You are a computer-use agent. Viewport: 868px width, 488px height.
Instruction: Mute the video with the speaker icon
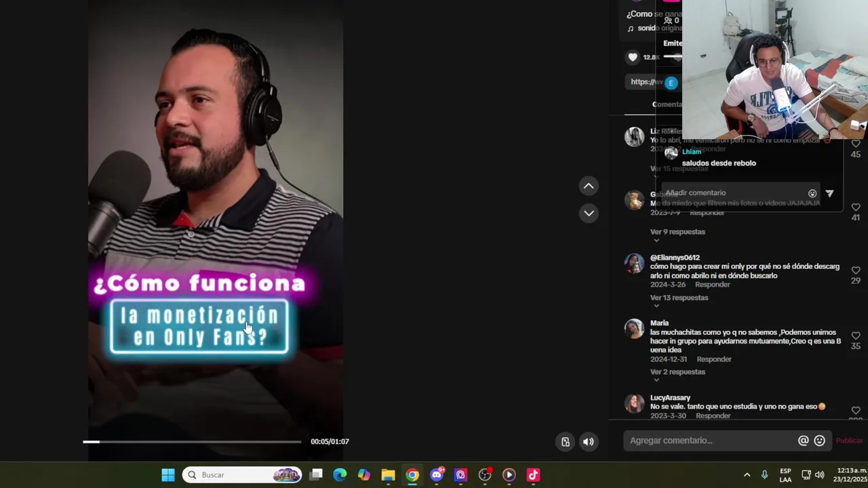(x=589, y=442)
